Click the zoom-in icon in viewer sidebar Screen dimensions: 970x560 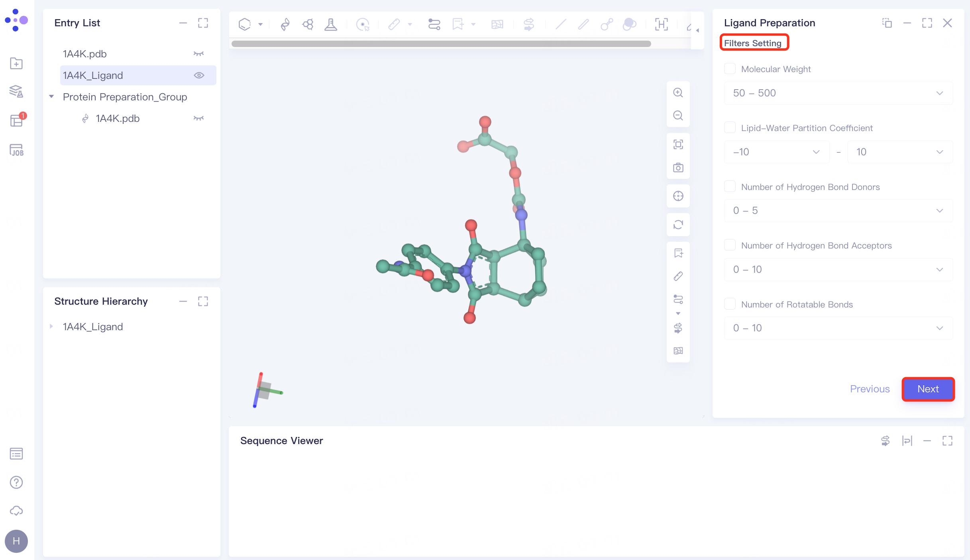pyautogui.click(x=678, y=92)
